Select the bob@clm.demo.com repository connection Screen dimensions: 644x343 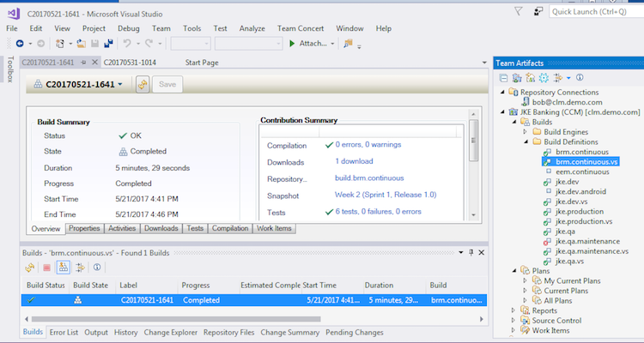pos(567,102)
